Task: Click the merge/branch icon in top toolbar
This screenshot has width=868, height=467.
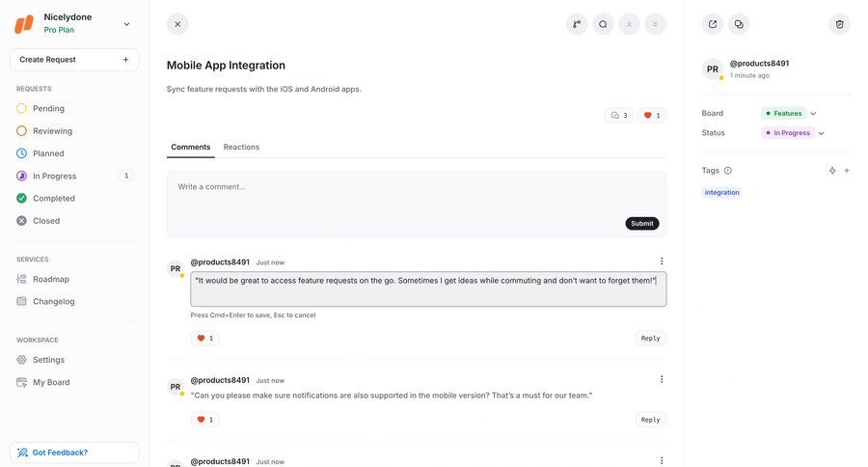Action: (577, 24)
